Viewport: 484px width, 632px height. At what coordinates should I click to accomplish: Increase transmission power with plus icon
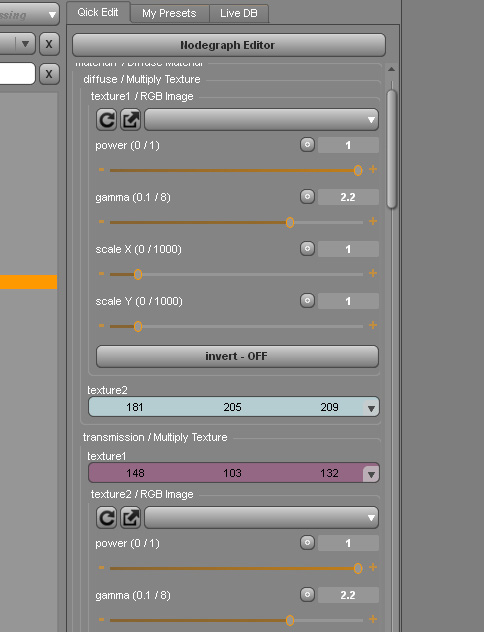(373, 567)
